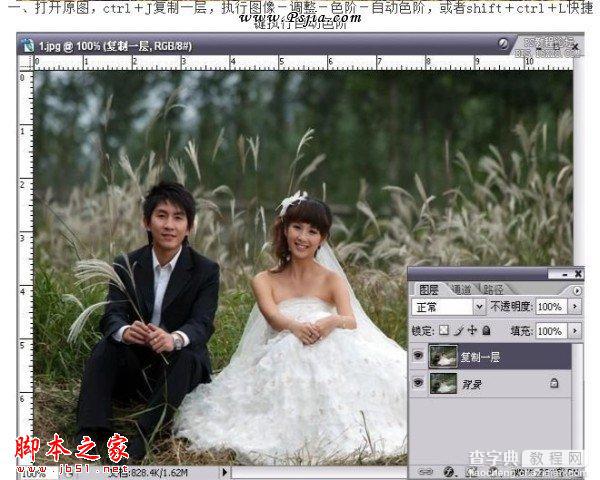
Task: Switch to the 图层 (Layers) tab
Action: pyautogui.click(x=429, y=290)
